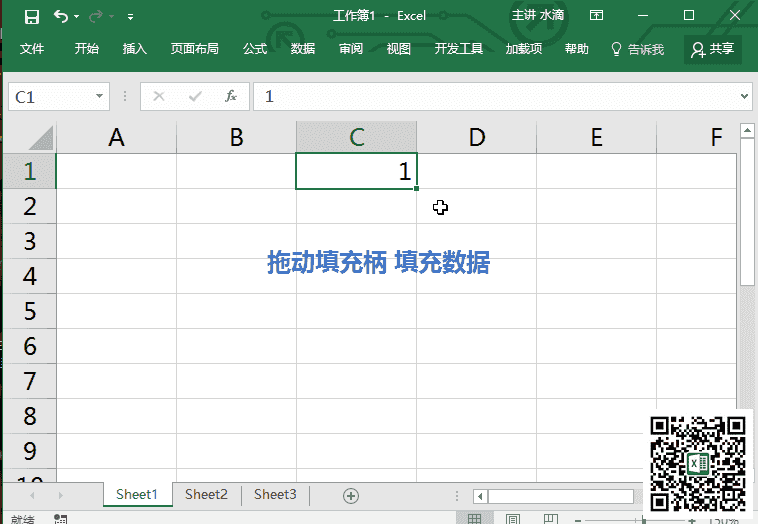
Task: Click the fill handle of cell C1
Action: [x=416, y=189]
